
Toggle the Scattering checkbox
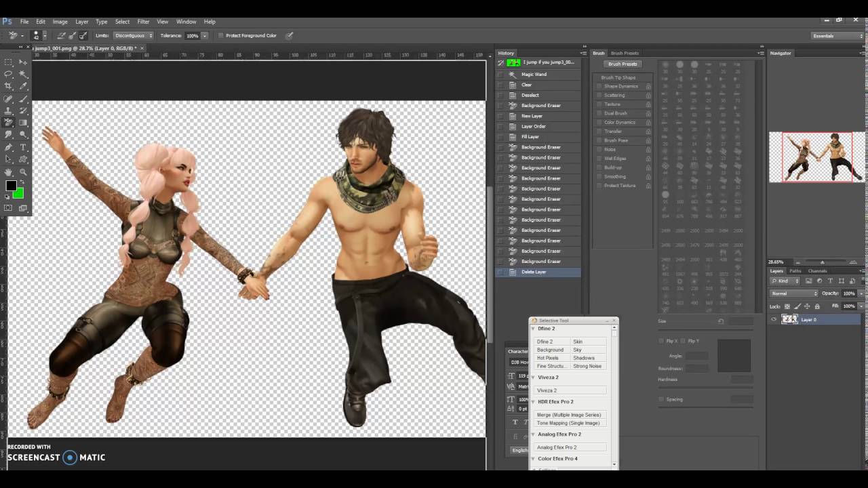click(599, 95)
